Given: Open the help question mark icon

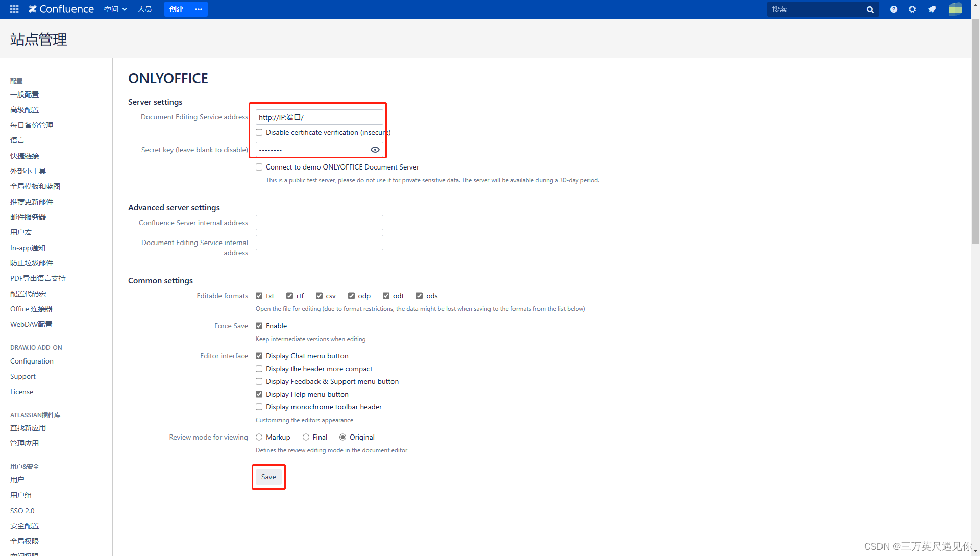Looking at the screenshot, I should [x=893, y=9].
